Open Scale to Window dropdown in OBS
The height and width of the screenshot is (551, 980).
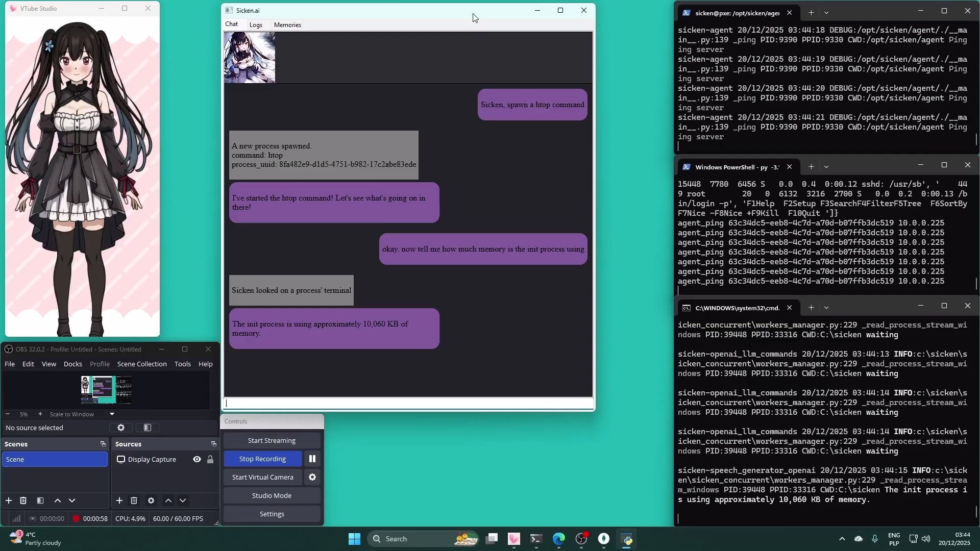[x=112, y=414]
